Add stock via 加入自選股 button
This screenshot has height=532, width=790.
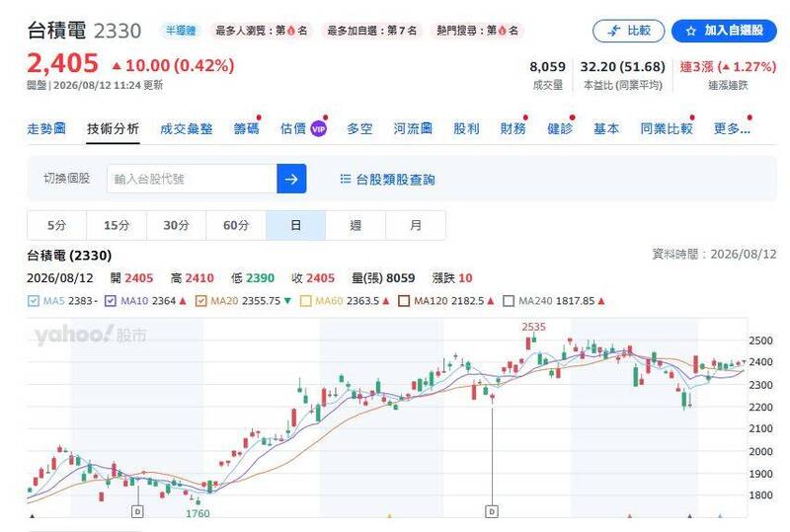[724, 31]
